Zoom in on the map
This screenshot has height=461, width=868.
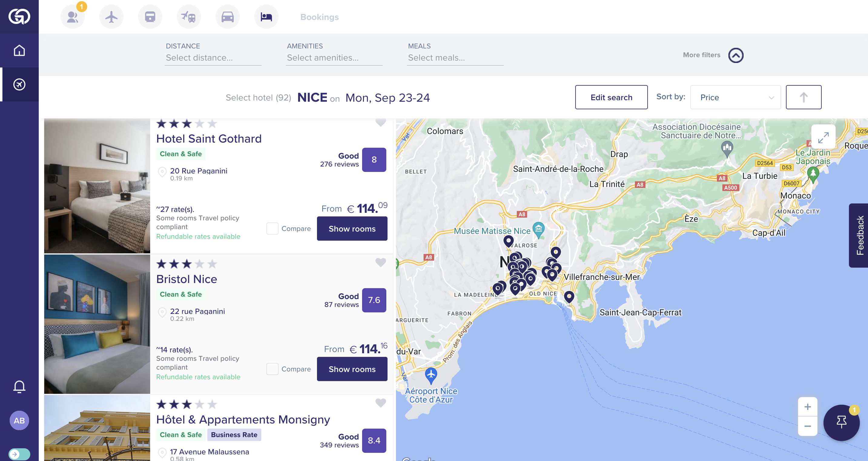pos(807,407)
